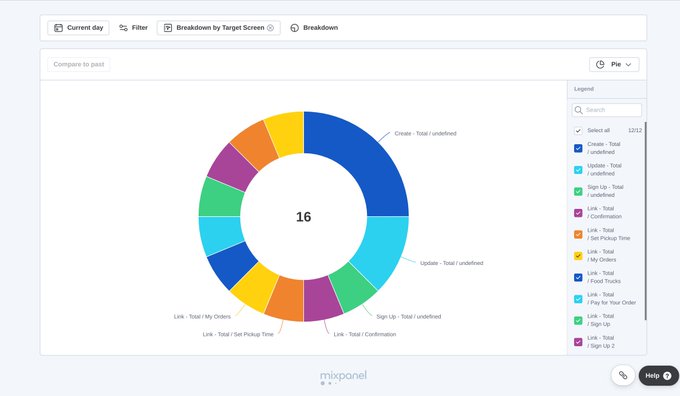680x396 pixels.
Task: Click the breakdown icon in Target Screen chip
Action: click(x=168, y=28)
